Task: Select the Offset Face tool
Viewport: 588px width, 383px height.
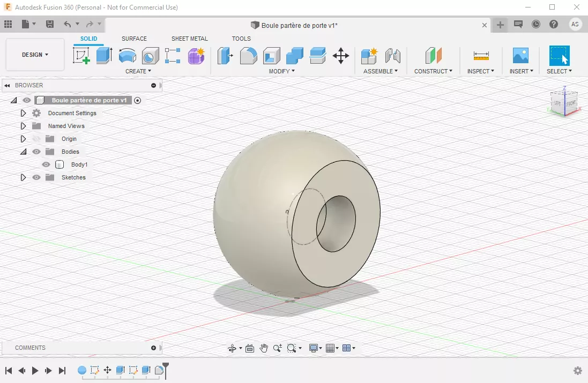Action: (318, 56)
